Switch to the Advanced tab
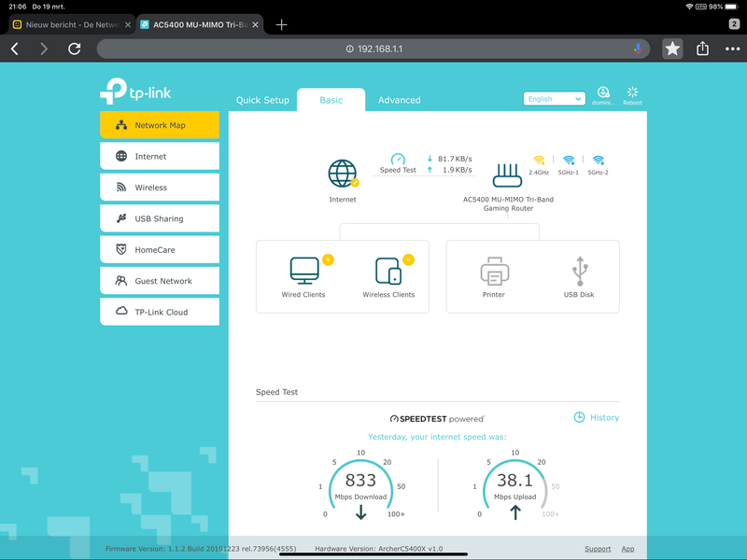Screen dimensions: 747x560 click(400, 100)
